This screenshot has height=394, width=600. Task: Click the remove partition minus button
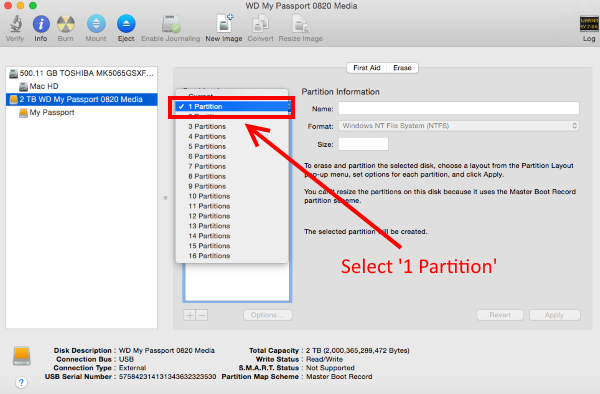[202, 315]
